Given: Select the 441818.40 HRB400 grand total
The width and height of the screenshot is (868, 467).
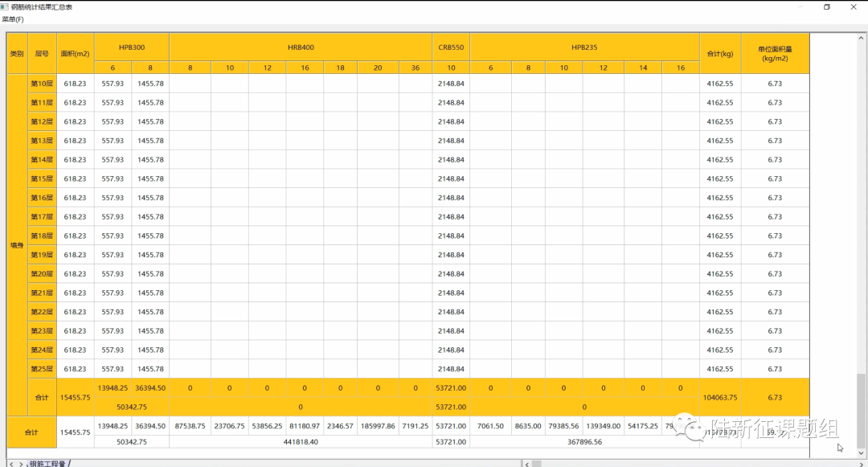Looking at the screenshot, I should pos(301,442).
